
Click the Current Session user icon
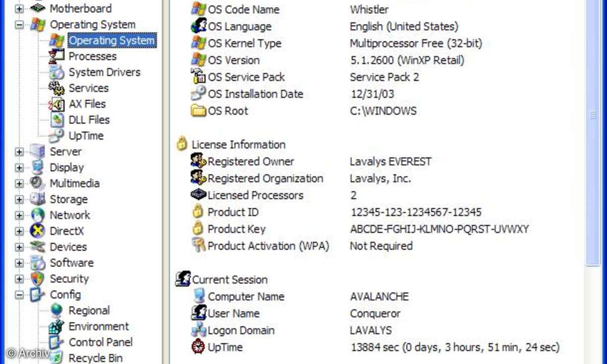183,279
